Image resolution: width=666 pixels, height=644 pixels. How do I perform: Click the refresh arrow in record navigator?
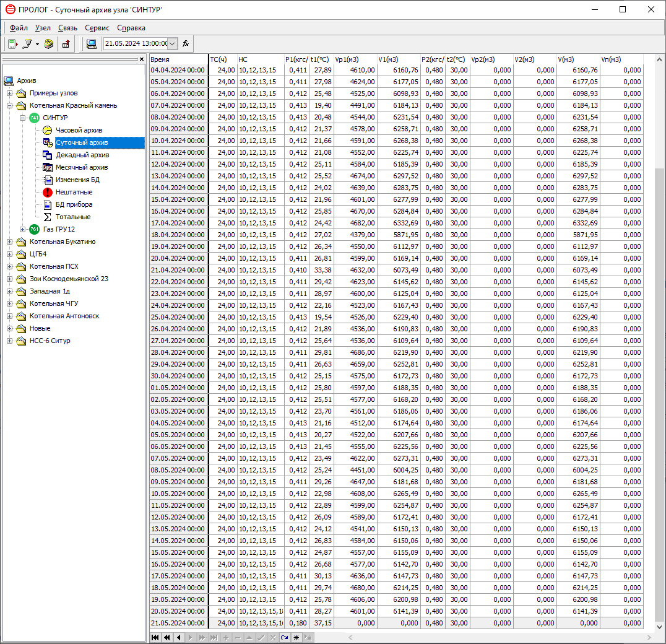pyautogui.click(x=284, y=637)
